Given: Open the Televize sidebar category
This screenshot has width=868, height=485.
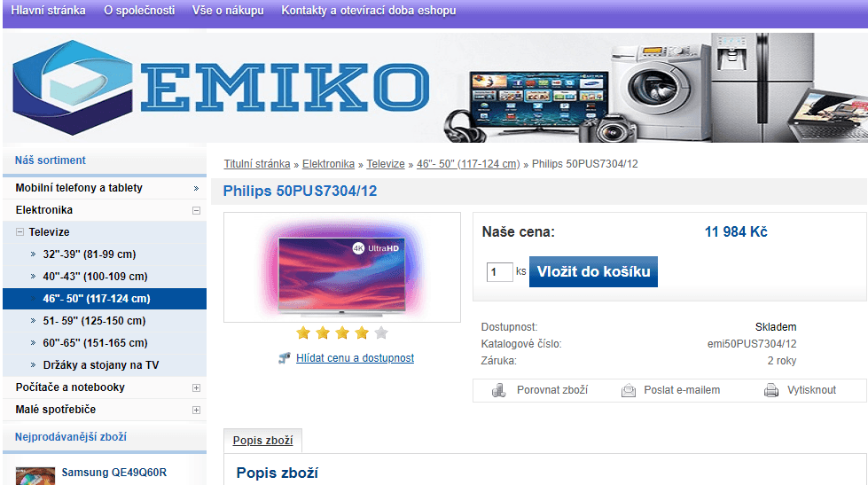Looking at the screenshot, I should [x=50, y=232].
